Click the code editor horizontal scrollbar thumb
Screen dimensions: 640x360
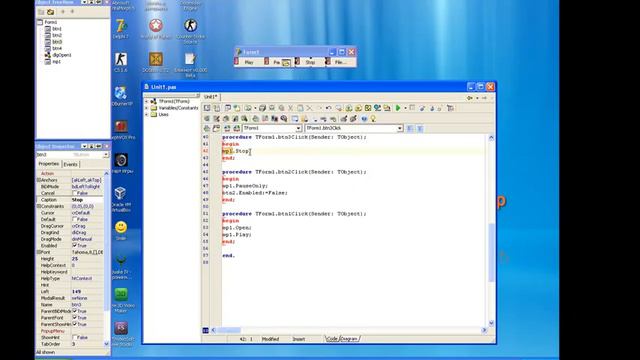pos(229,331)
